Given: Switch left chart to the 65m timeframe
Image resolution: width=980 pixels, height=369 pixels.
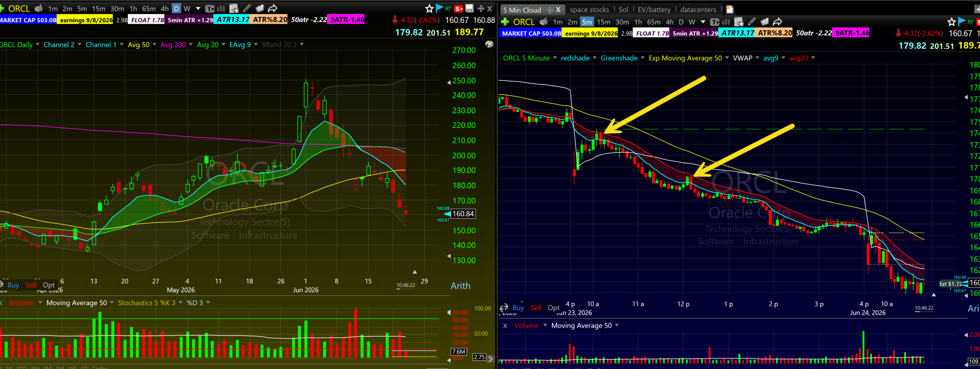Looking at the screenshot, I should 149,8.
